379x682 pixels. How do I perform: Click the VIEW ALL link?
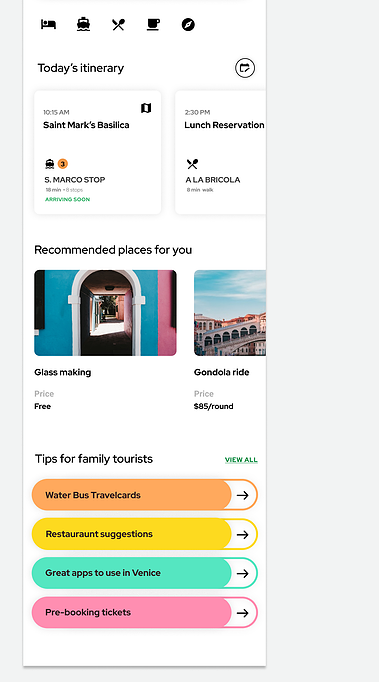(241, 460)
